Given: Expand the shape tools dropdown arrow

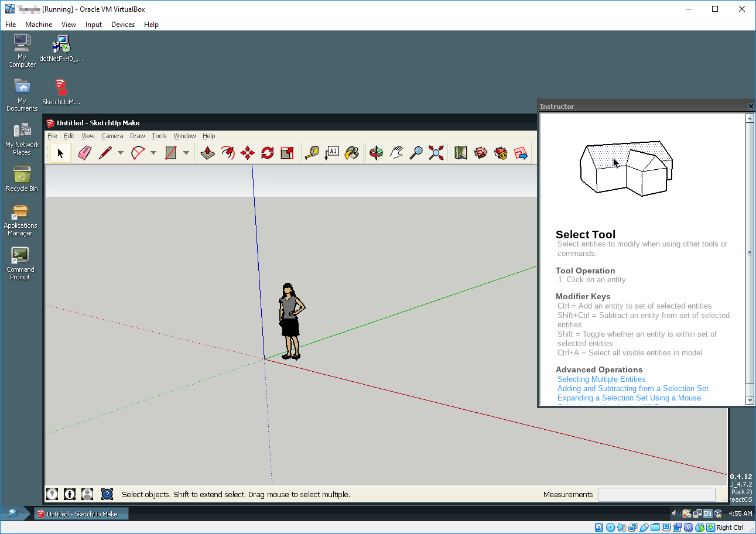Looking at the screenshot, I should coord(186,153).
